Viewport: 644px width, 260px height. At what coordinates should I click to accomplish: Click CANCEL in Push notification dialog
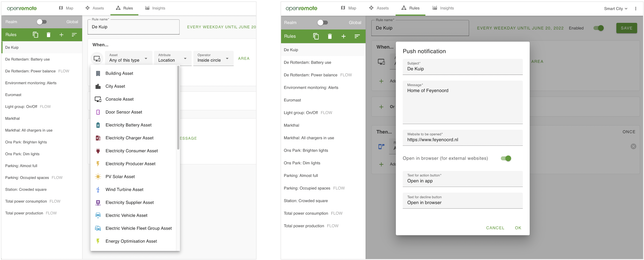(x=495, y=228)
